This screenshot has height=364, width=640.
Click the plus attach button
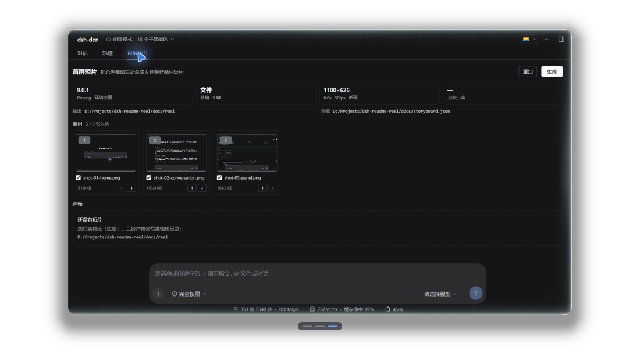(x=158, y=294)
